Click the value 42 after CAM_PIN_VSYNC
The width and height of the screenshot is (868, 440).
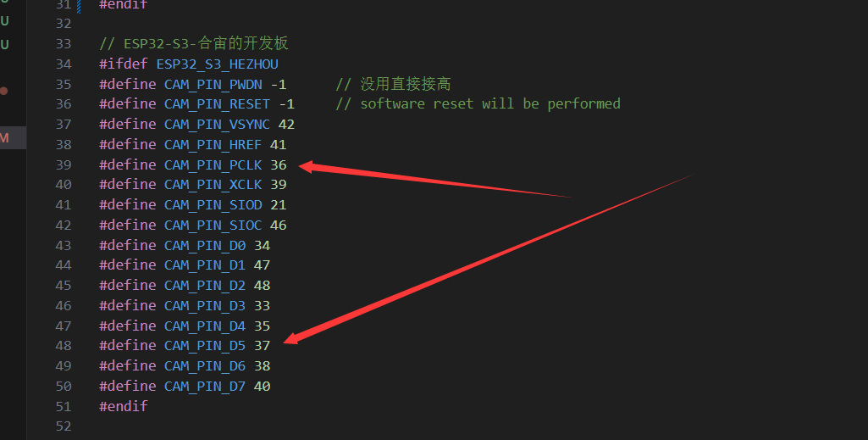(x=286, y=124)
